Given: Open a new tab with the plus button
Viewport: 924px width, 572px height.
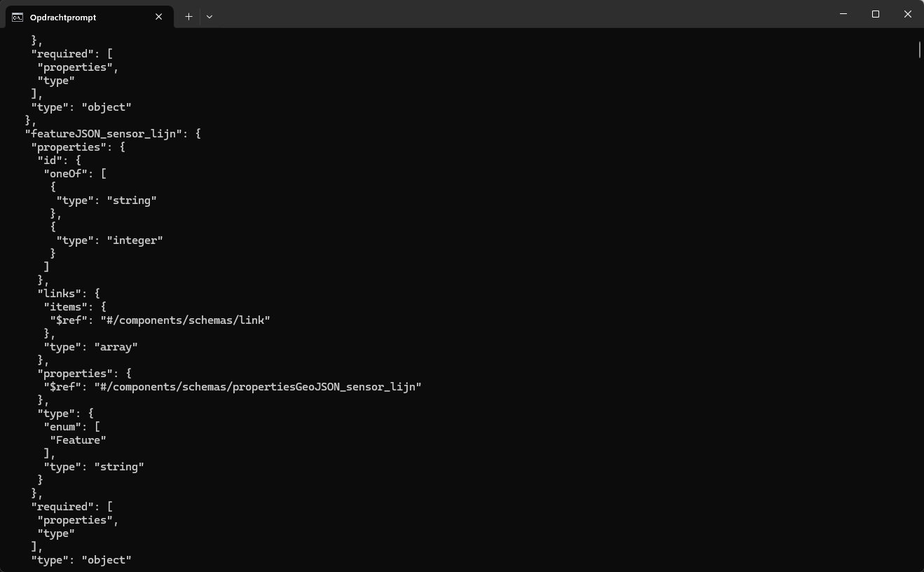Looking at the screenshot, I should coord(188,16).
